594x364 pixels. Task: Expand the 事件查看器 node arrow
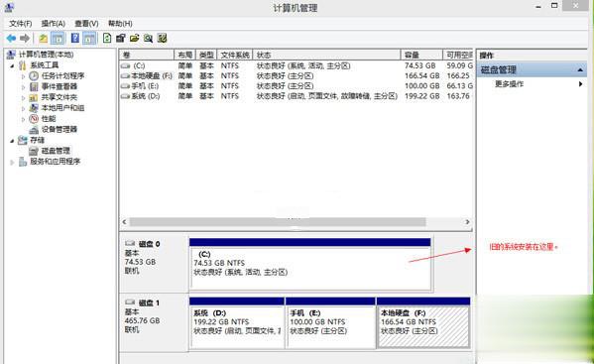tap(23, 86)
